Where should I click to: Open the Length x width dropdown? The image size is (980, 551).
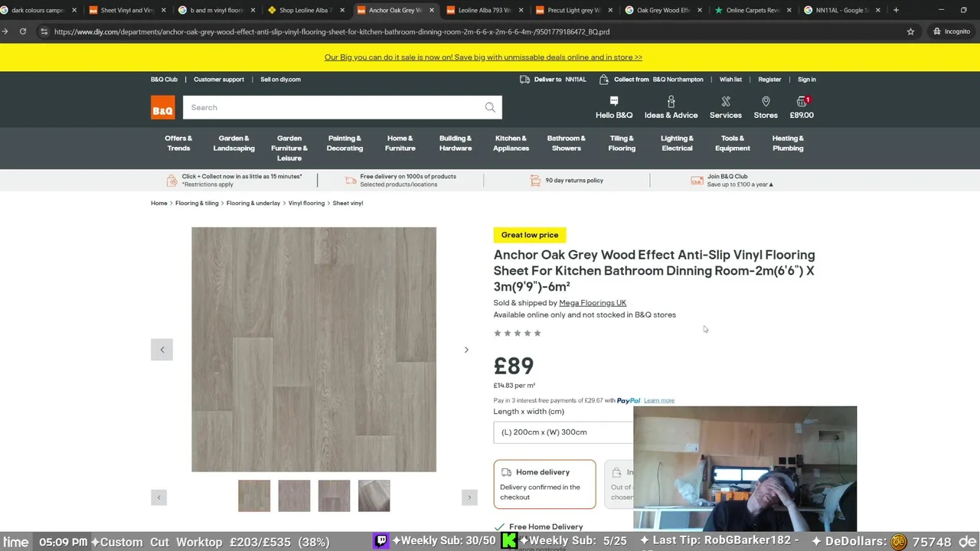563,432
